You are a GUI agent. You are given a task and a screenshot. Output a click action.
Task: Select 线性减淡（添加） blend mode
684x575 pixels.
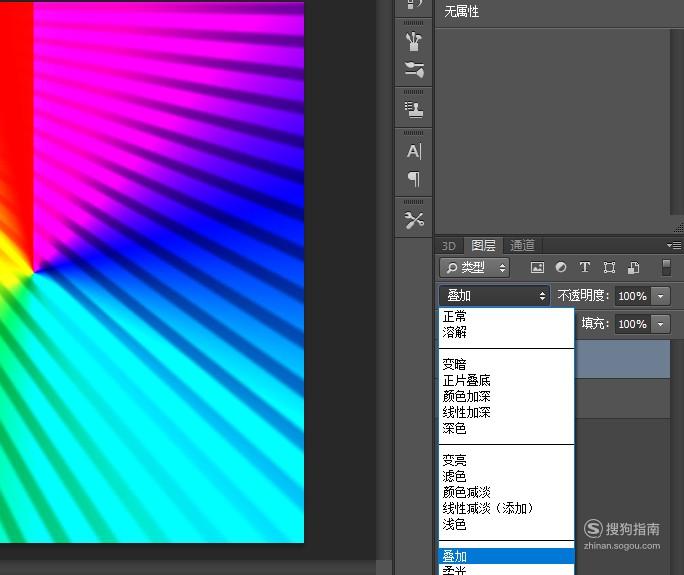coord(506,508)
